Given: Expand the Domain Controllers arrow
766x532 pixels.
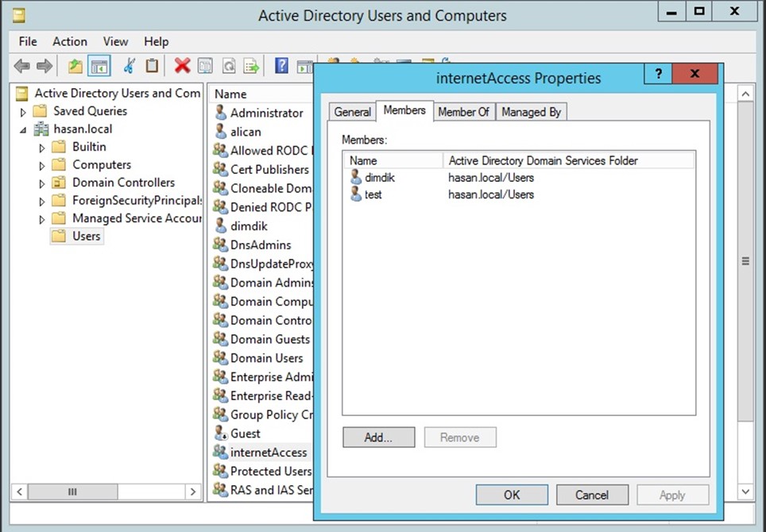Looking at the screenshot, I should tap(42, 183).
